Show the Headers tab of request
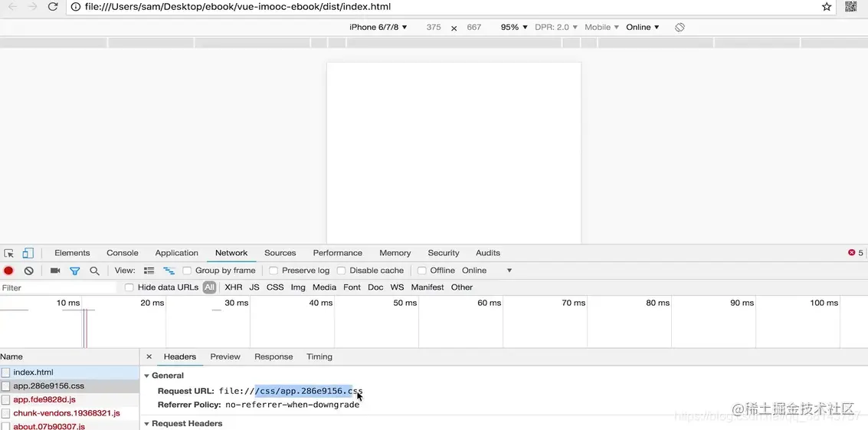The image size is (868, 430). pos(180,357)
